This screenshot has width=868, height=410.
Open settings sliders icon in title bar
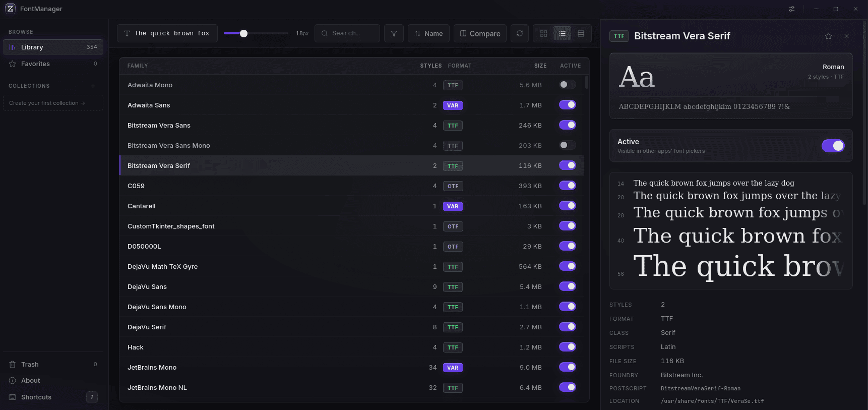click(791, 9)
